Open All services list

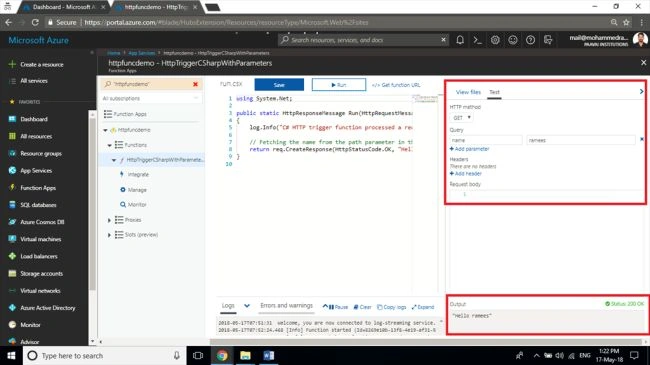(x=34, y=81)
